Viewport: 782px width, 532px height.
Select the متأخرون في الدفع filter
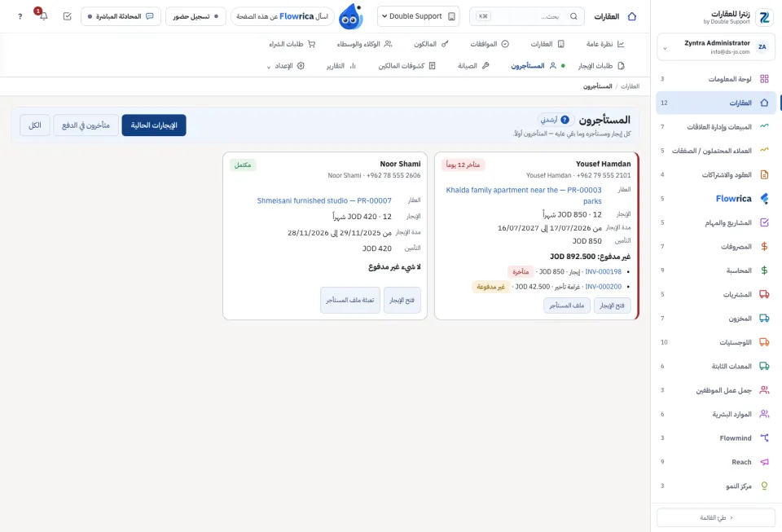coord(86,125)
